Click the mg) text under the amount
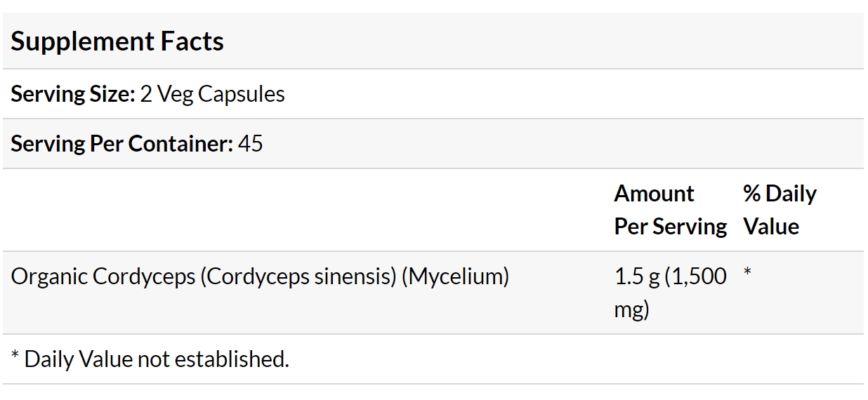Image resolution: width=868 pixels, height=400 pixels. 631,309
